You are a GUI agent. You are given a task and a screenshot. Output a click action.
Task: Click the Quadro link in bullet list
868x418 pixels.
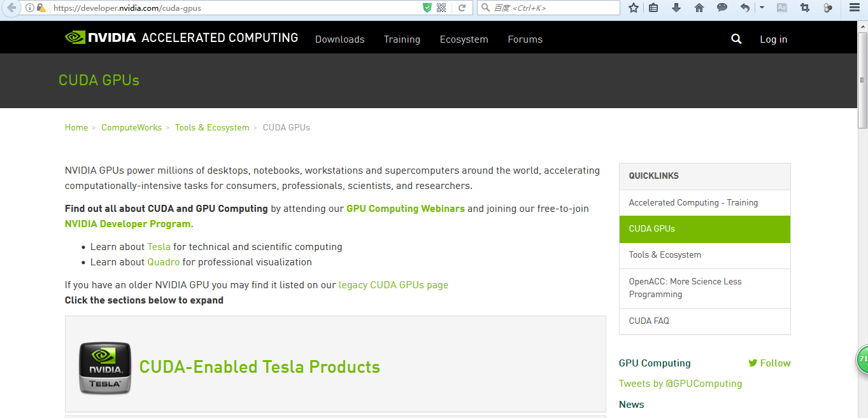(x=164, y=262)
